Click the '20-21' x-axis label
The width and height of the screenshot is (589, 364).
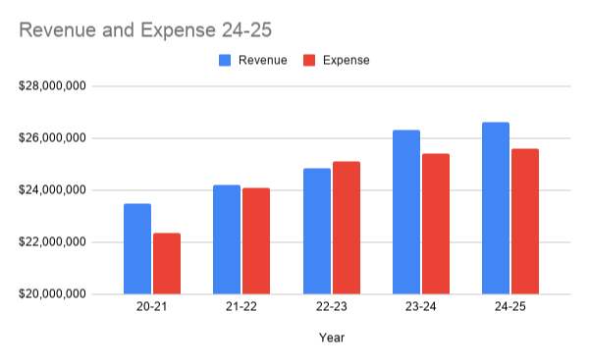click(152, 307)
